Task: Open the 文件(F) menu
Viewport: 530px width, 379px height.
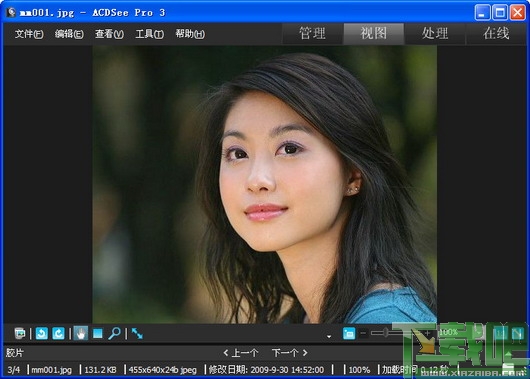Action: click(x=29, y=34)
